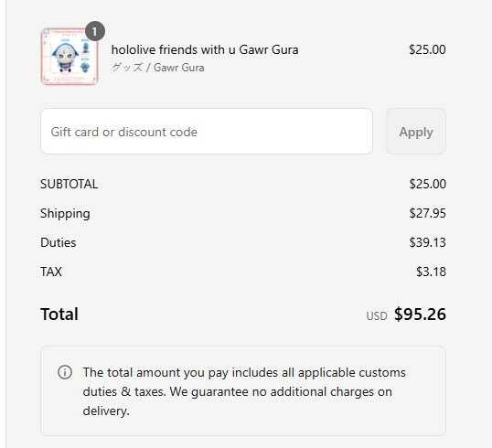Image resolution: width=492 pixels, height=448 pixels.
Task: Click the Apply discount button
Action: (416, 132)
